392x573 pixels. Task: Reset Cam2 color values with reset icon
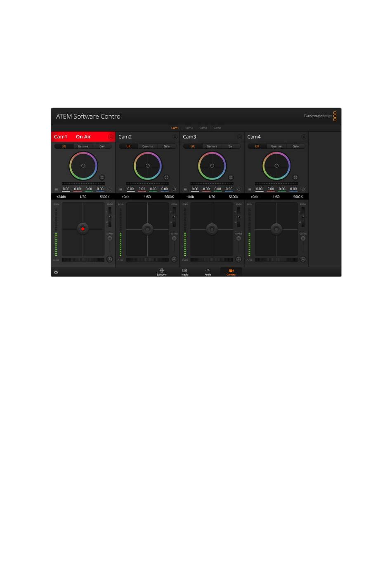click(x=174, y=190)
